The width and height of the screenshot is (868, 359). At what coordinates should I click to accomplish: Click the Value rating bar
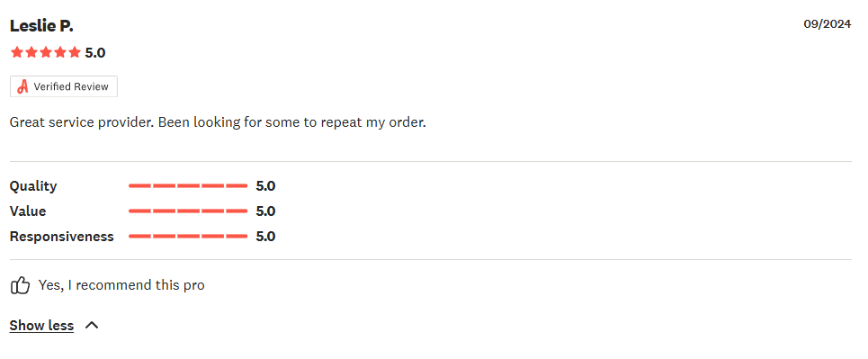[188, 211]
